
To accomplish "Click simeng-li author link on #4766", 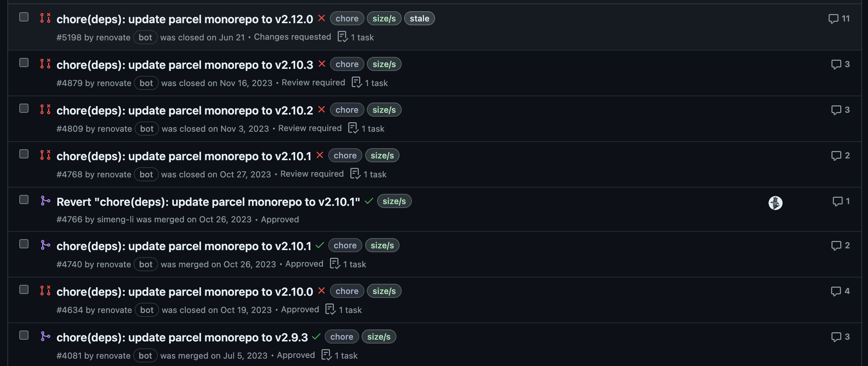I will coord(115,220).
